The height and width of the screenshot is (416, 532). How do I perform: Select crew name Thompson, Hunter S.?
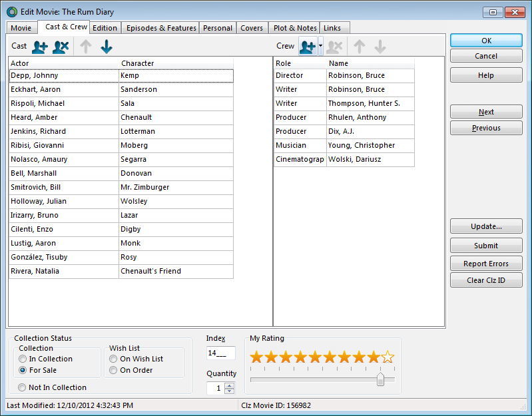point(370,103)
